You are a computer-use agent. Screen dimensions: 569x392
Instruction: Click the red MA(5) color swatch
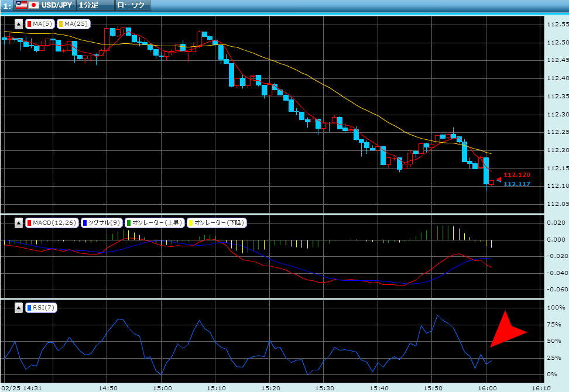[x=29, y=24]
